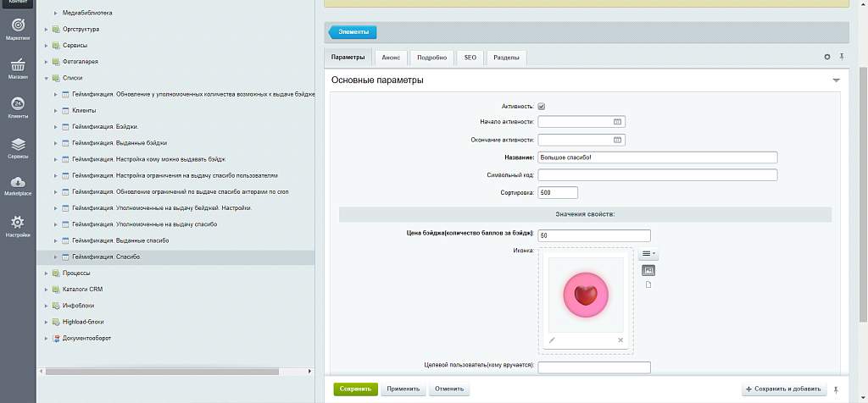This screenshot has height=403, width=868.
Task: Collapse the Основные параметры section
Action: 836,80
